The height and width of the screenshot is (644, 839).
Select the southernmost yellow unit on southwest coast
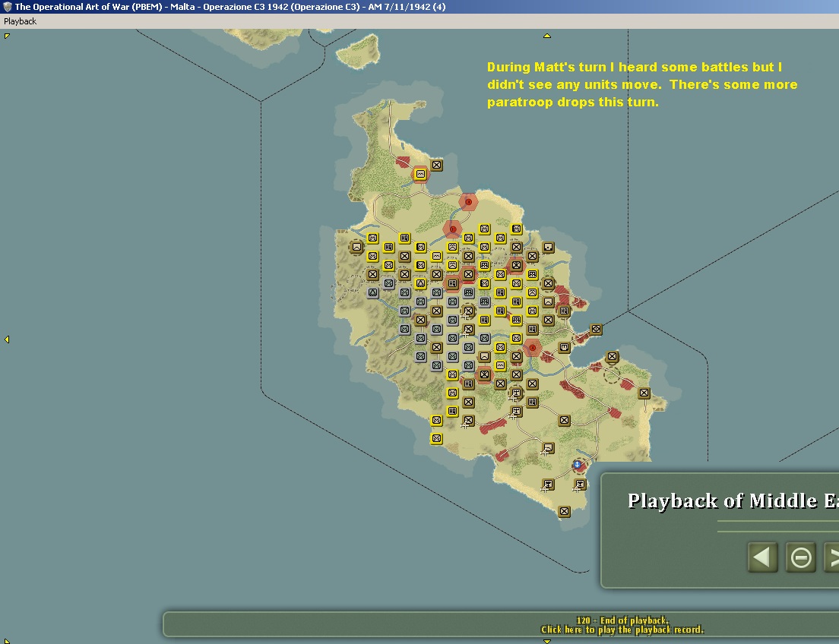[437, 439]
